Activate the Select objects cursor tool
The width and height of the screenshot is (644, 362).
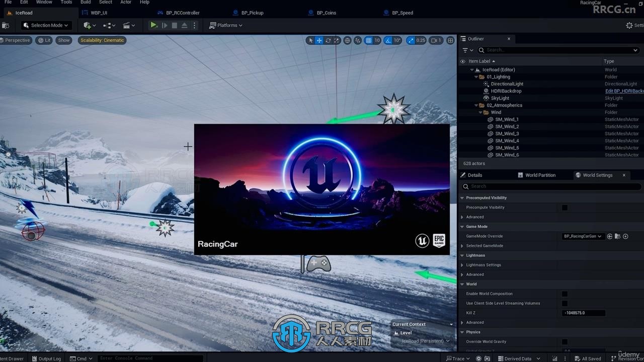[x=310, y=40]
